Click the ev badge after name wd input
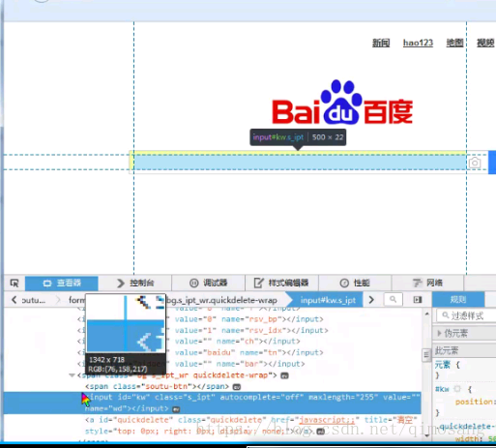496x448 pixels. [176, 409]
